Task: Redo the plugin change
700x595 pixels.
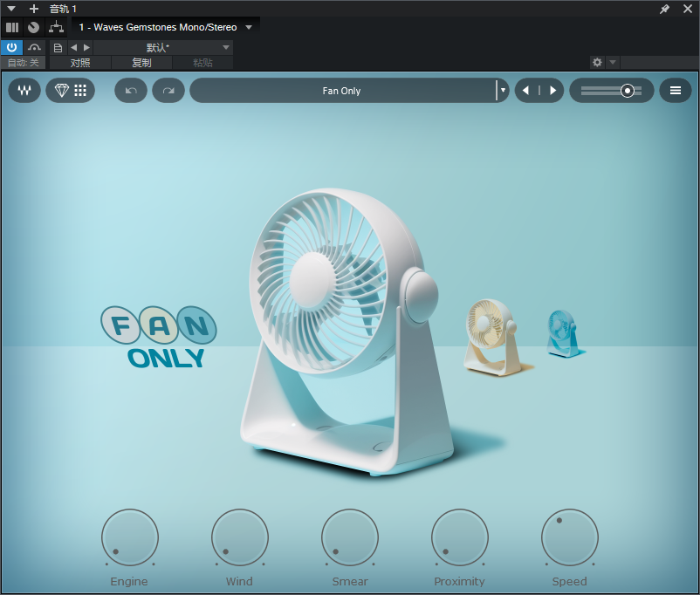Action: click(x=168, y=91)
